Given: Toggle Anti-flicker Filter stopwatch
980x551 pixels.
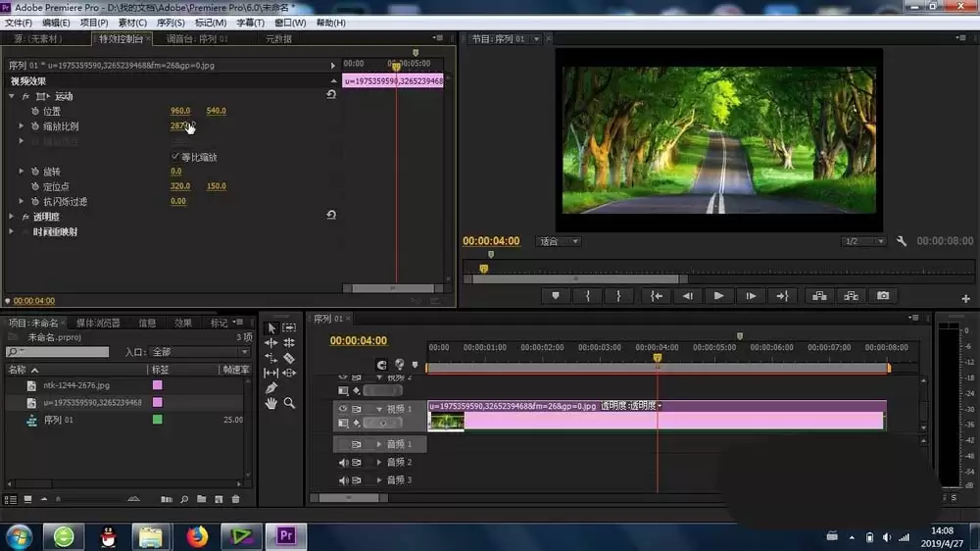Looking at the screenshot, I should pyautogui.click(x=35, y=201).
